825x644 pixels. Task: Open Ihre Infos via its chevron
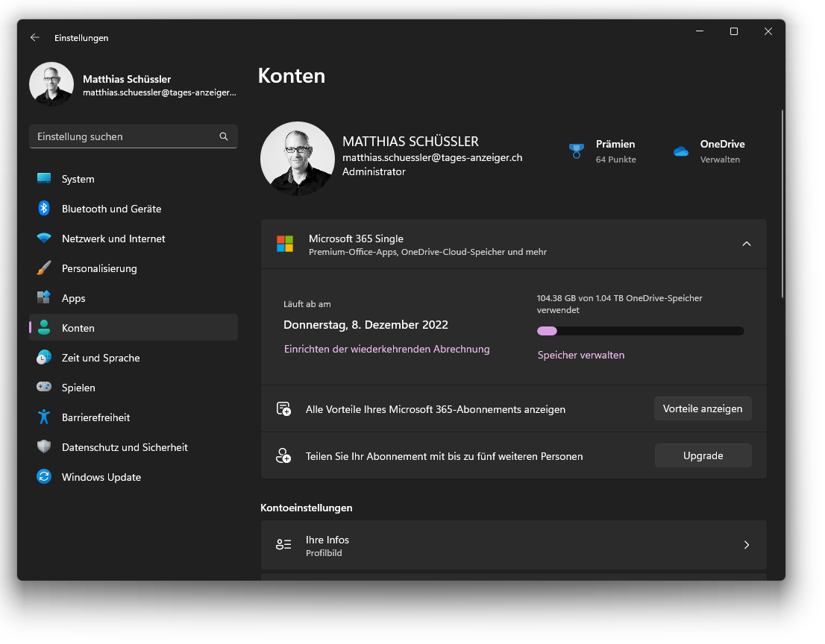(x=746, y=545)
